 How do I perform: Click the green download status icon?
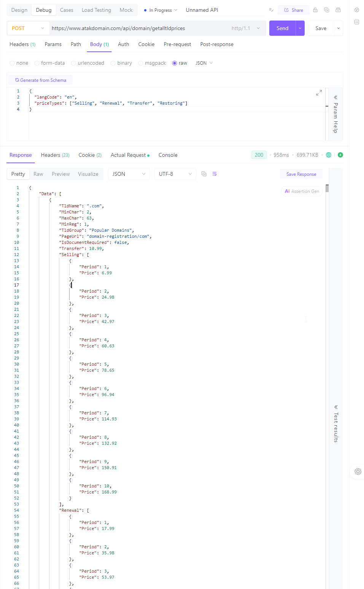340,155
